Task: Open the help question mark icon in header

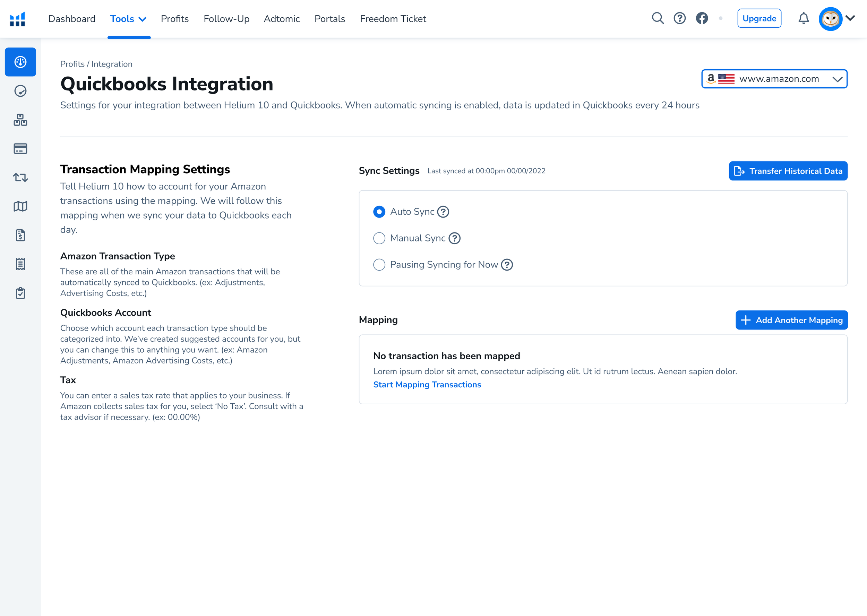Action: pyautogui.click(x=679, y=18)
